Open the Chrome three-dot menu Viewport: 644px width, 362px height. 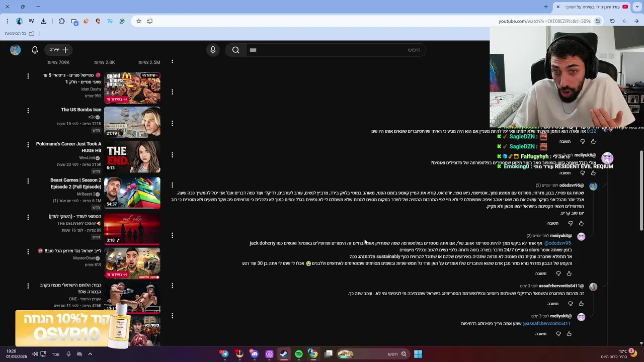7,21
